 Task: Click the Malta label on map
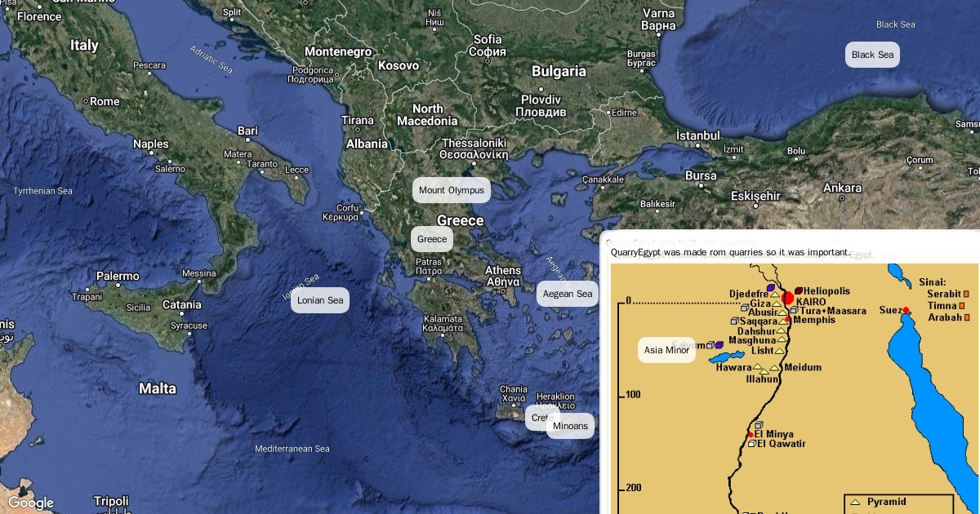(158, 388)
